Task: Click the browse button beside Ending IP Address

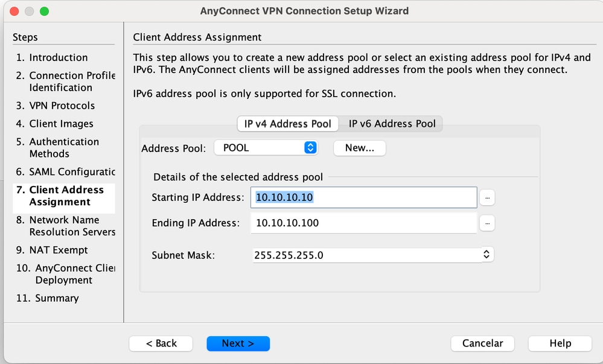Action: tap(487, 223)
